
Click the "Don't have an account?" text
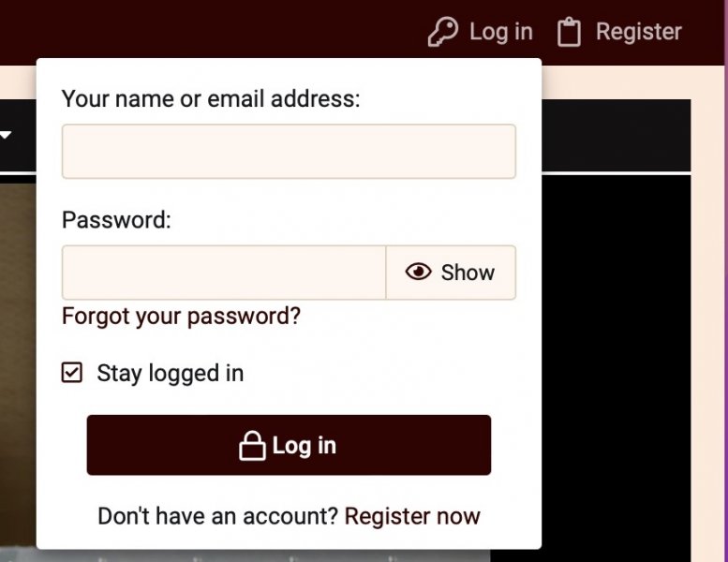point(217,516)
